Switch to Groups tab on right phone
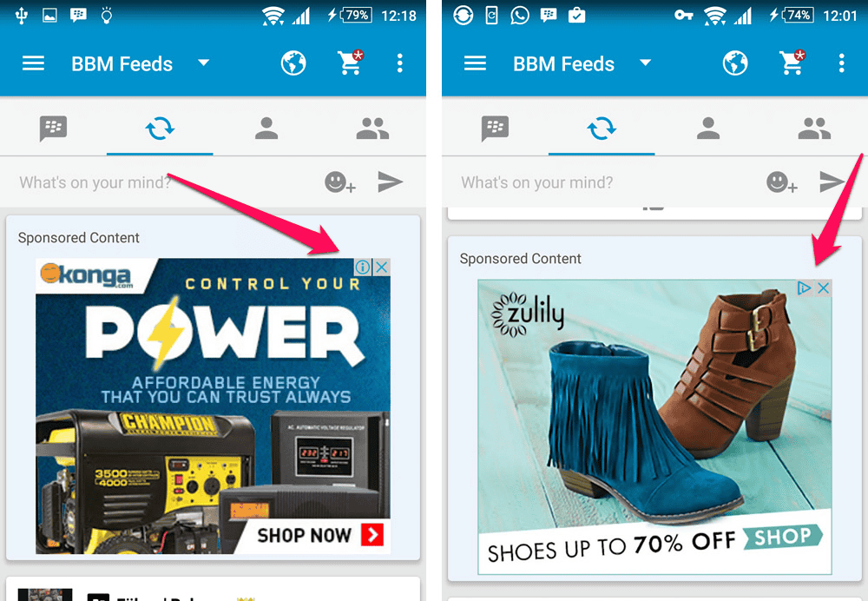Image resolution: width=868 pixels, height=601 pixels. click(x=814, y=128)
